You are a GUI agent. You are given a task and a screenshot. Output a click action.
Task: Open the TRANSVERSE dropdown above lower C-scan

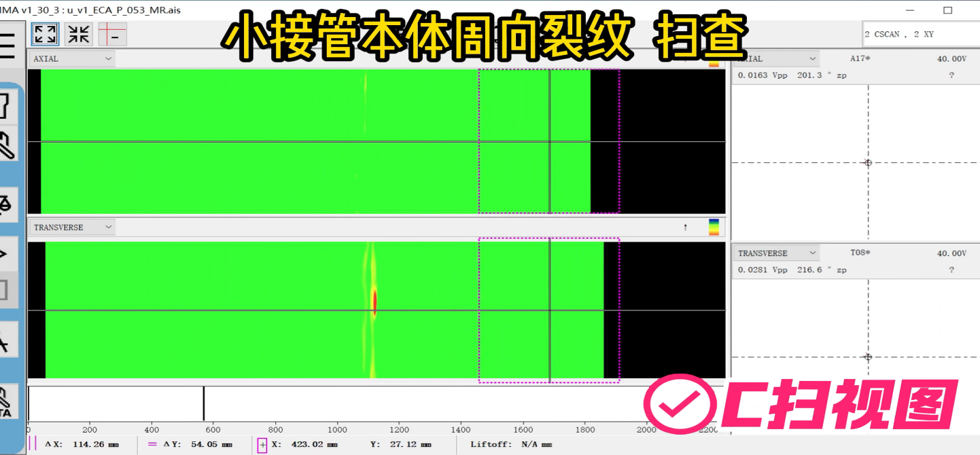[x=72, y=227]
